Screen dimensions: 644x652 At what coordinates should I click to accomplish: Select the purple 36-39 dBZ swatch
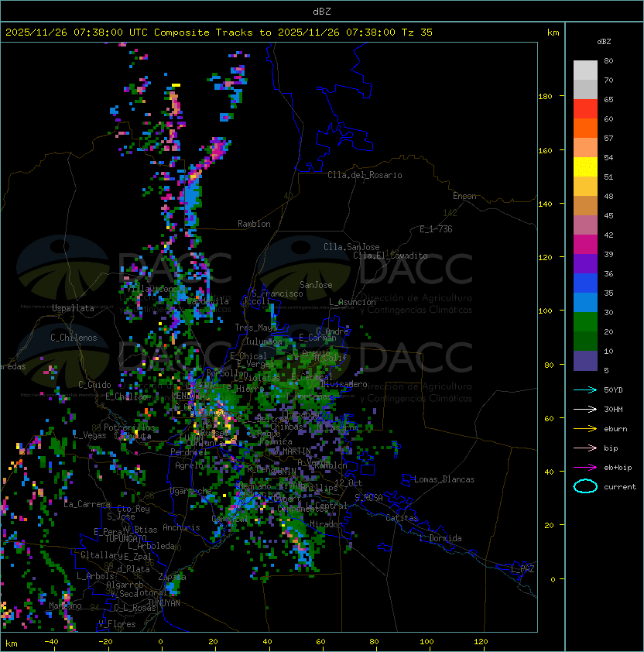coord(585,263)
